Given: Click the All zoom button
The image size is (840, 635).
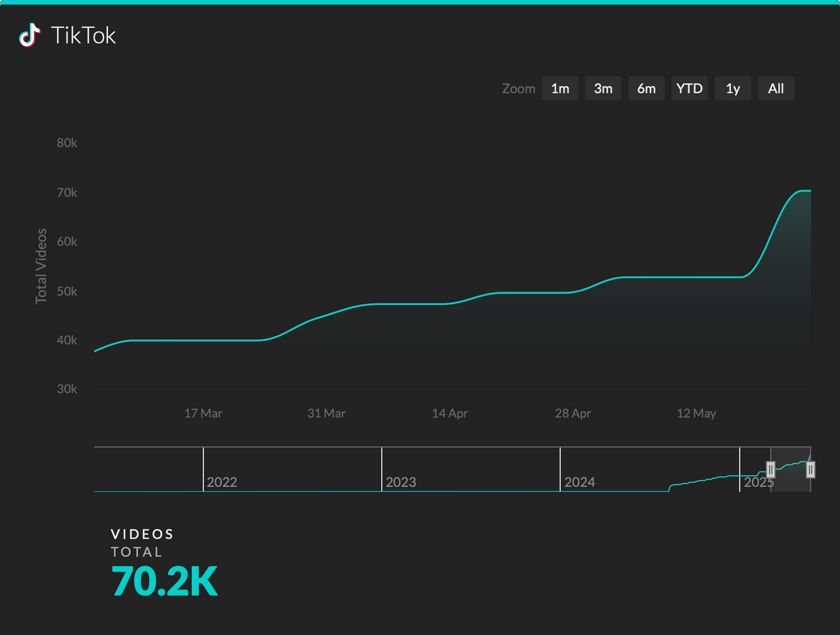Looking at the screenshot, I should [x=776, y=88].
